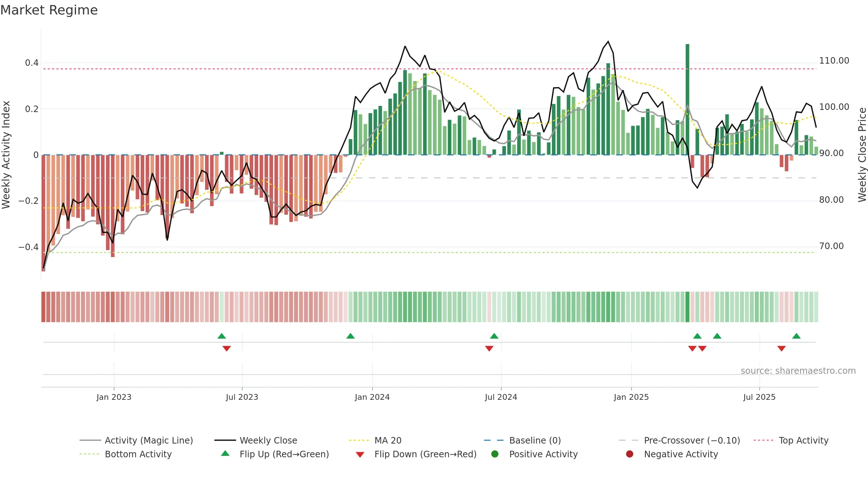The width and height of the screenshot is (868, 488).
Task: Click the 0.4 tick on left axis
Action: click(x=32, y=63)
